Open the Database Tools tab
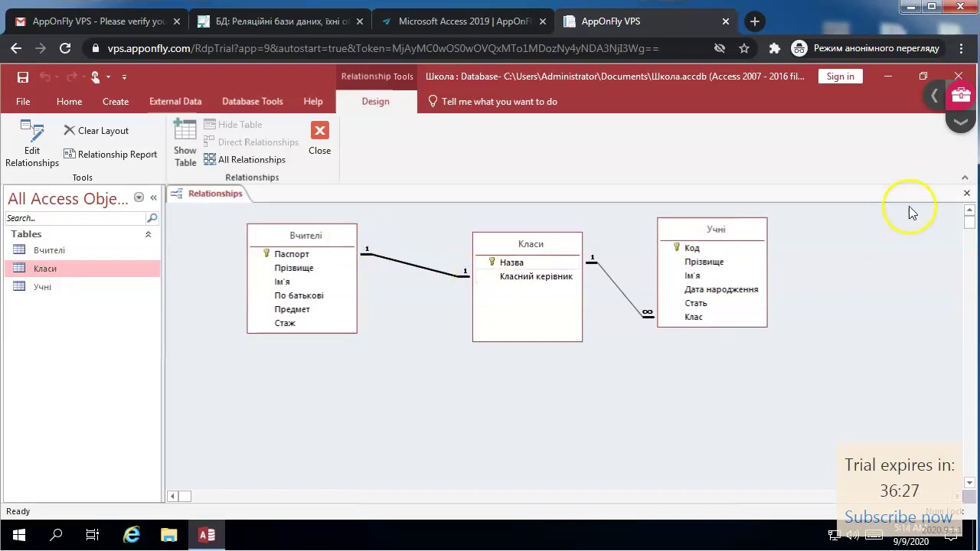 point(252,101)
